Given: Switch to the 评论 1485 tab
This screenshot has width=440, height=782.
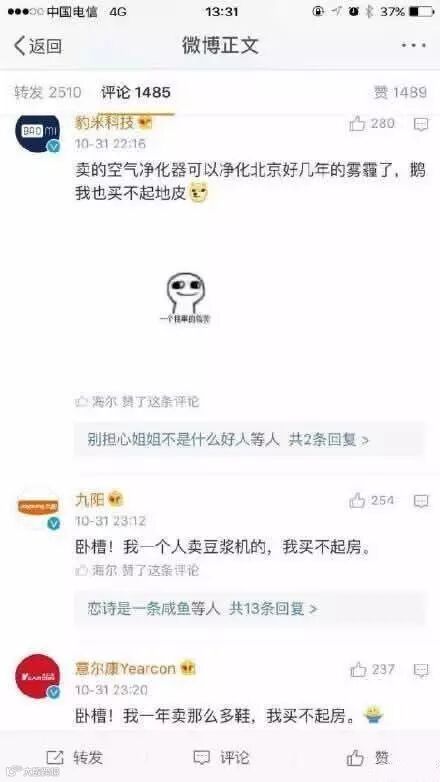Looking at the screenshot, I should click(136, 92).
